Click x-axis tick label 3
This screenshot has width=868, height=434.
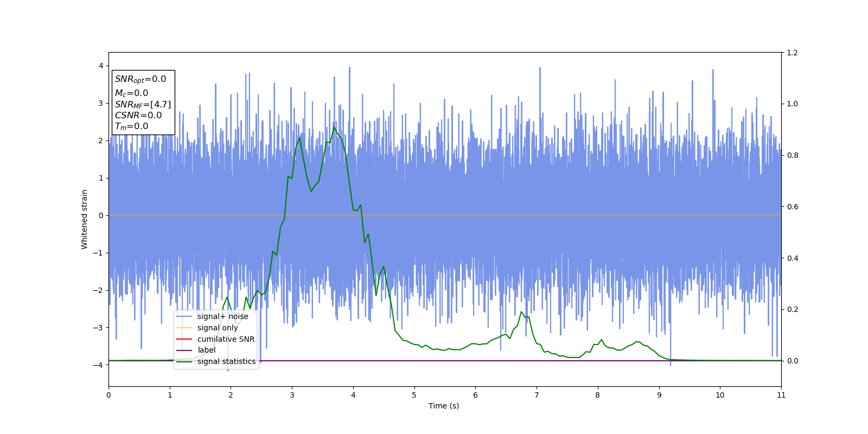click(292, 395)
